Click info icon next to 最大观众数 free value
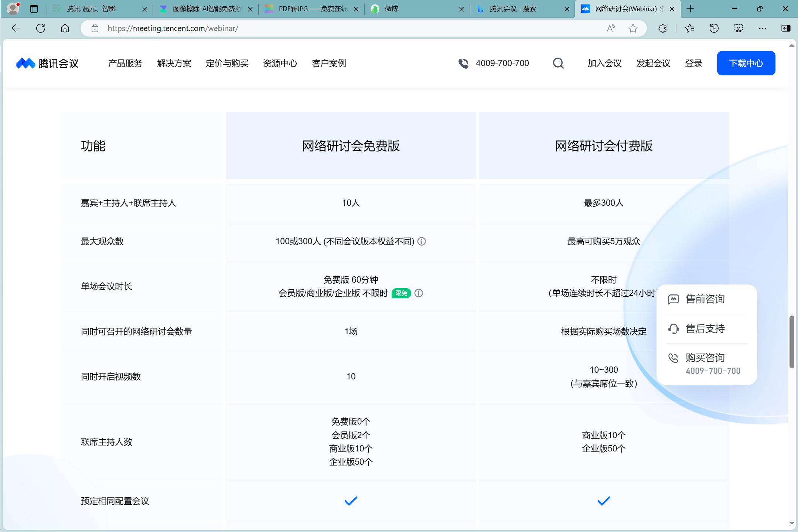The image size is (798, 532). tap(422, 241)
